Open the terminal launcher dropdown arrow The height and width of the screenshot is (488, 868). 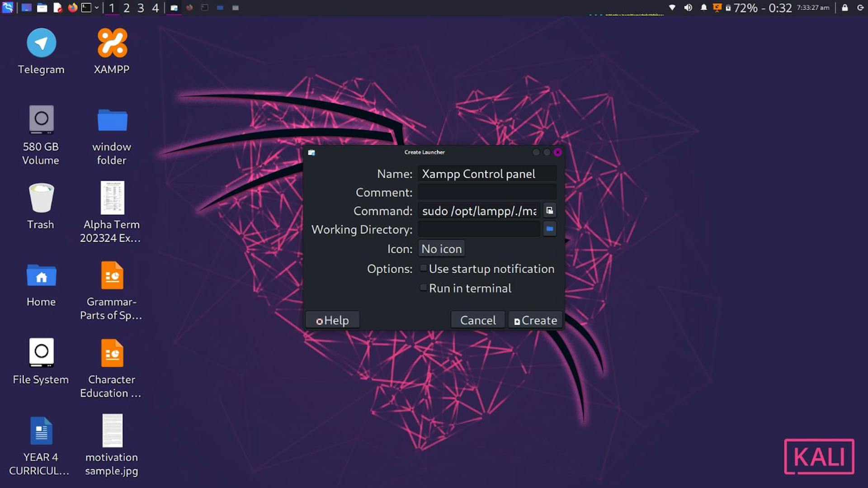96,7
